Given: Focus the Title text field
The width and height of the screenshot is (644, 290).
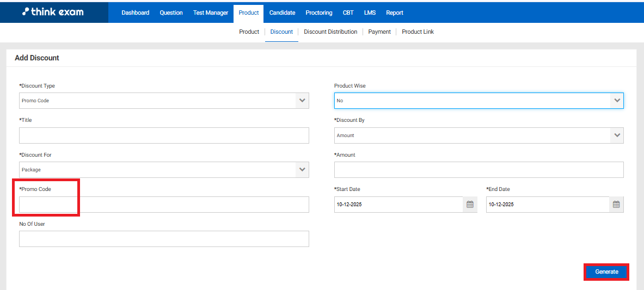Looking at the screenshot, I should (164, 135).
